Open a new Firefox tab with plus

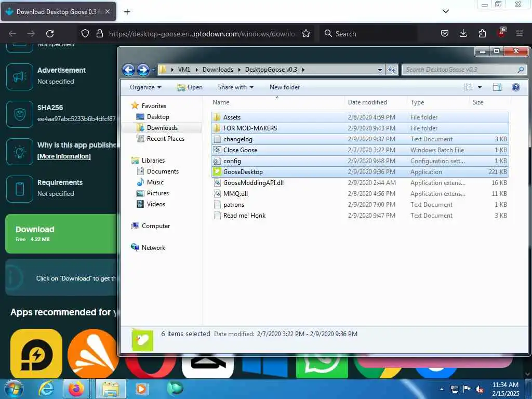pos(127,12)
